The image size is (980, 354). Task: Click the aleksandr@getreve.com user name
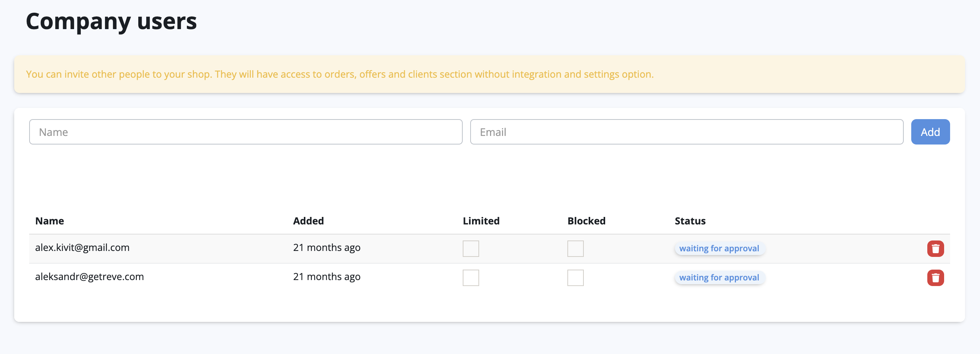[89, 276]
